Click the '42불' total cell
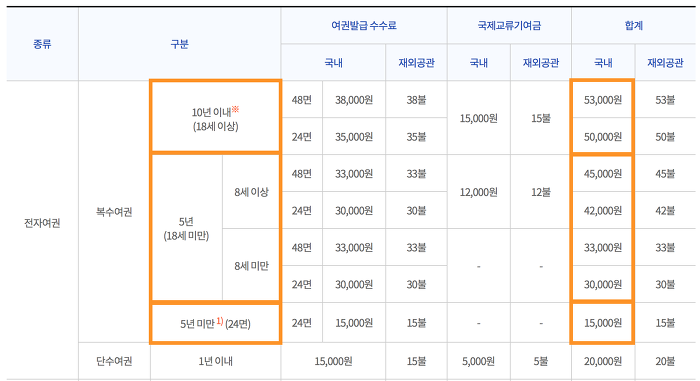Image resolution: width=700 pixels, height=381 pixels. point(665,210)
